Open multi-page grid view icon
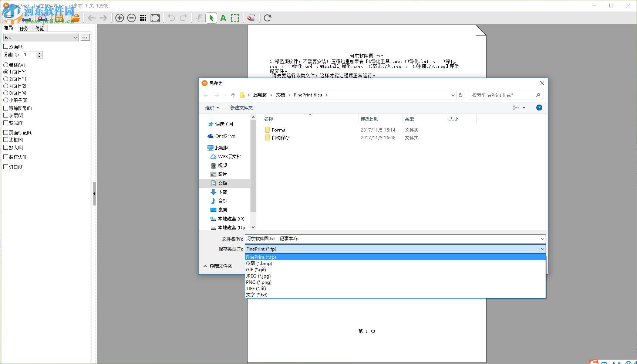This screenshot has height=364, width=637. [143, 17]
